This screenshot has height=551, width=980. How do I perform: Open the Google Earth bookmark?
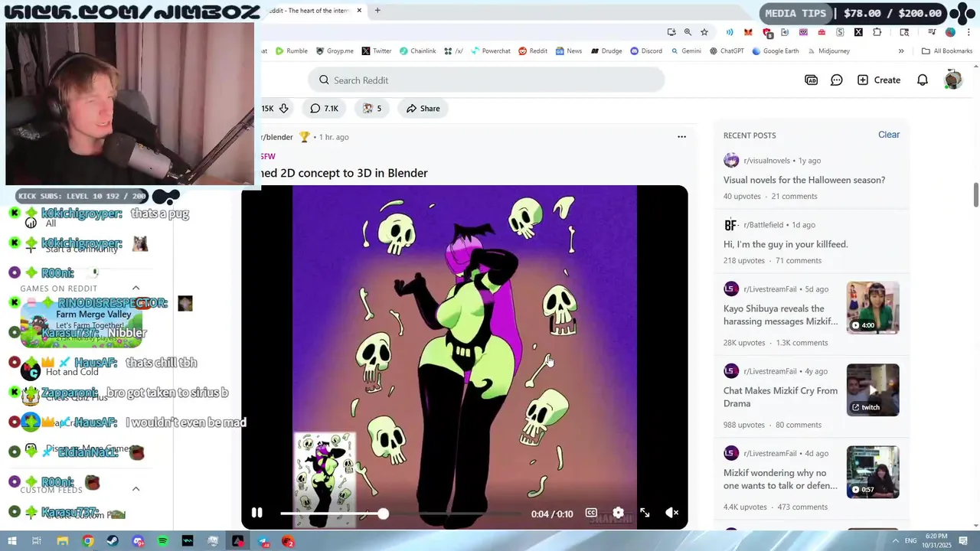(776, 51)
